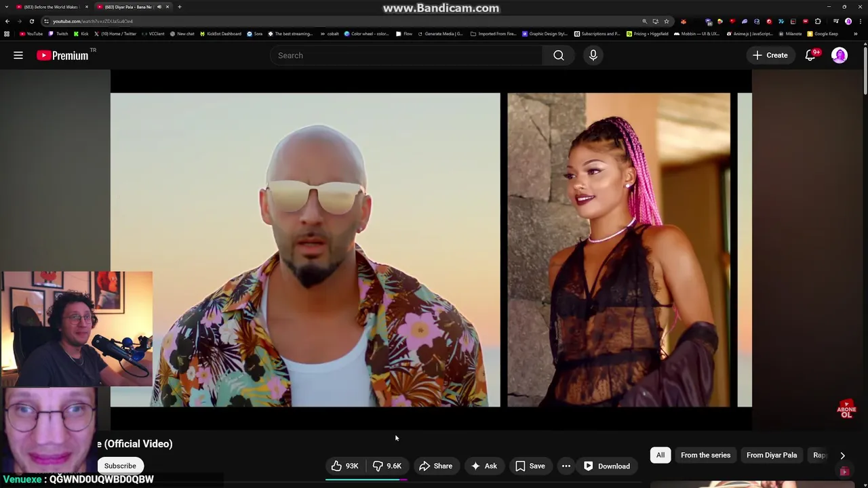Click the install/cast icon in address bar
The image size is (868, 488).
click(656, 21)
